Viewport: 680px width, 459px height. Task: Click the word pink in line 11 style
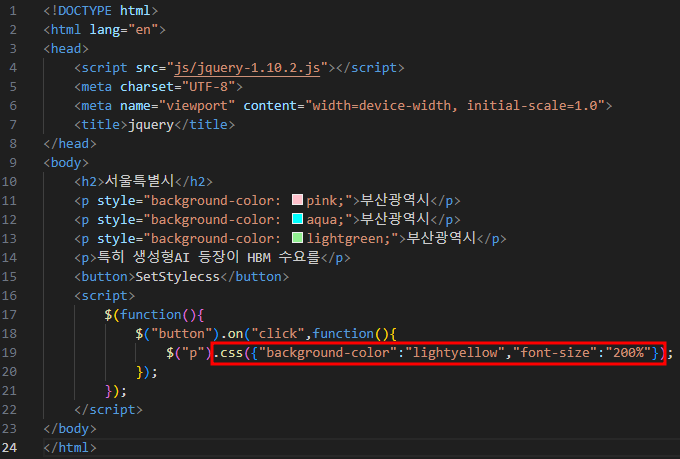[321, 200]
